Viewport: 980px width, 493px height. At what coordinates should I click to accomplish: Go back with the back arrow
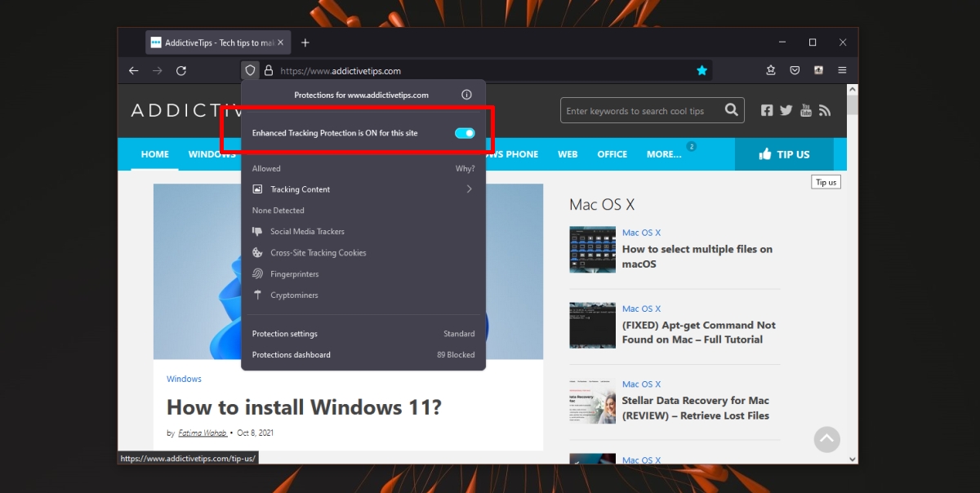134,71
